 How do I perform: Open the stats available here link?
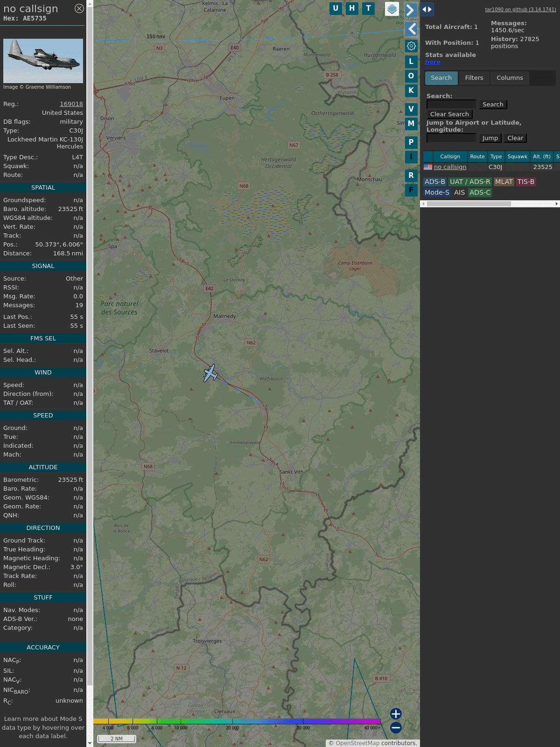[x=433, y=62]
